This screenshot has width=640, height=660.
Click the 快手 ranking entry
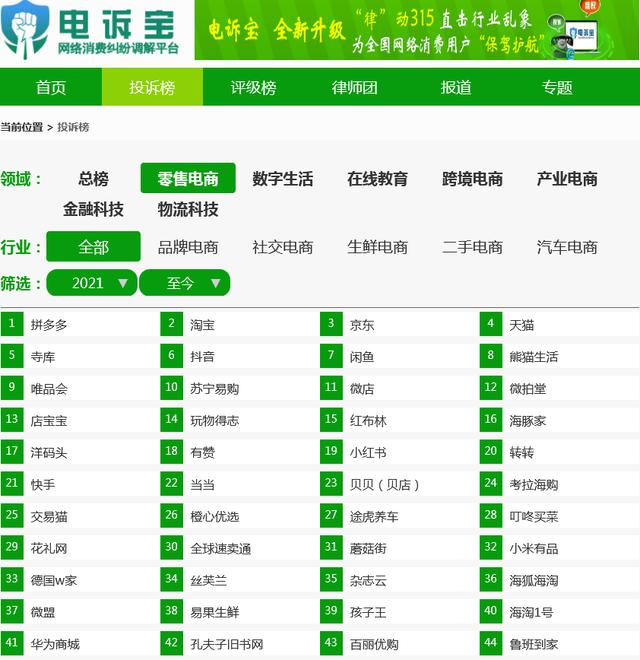[43, 484]
